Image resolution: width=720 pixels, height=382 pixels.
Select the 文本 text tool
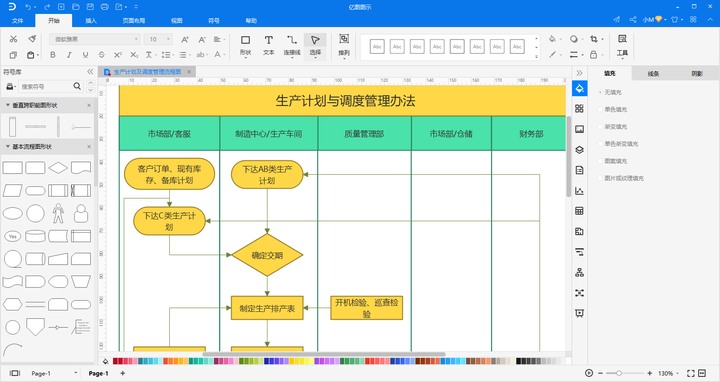tap(269, 45)
